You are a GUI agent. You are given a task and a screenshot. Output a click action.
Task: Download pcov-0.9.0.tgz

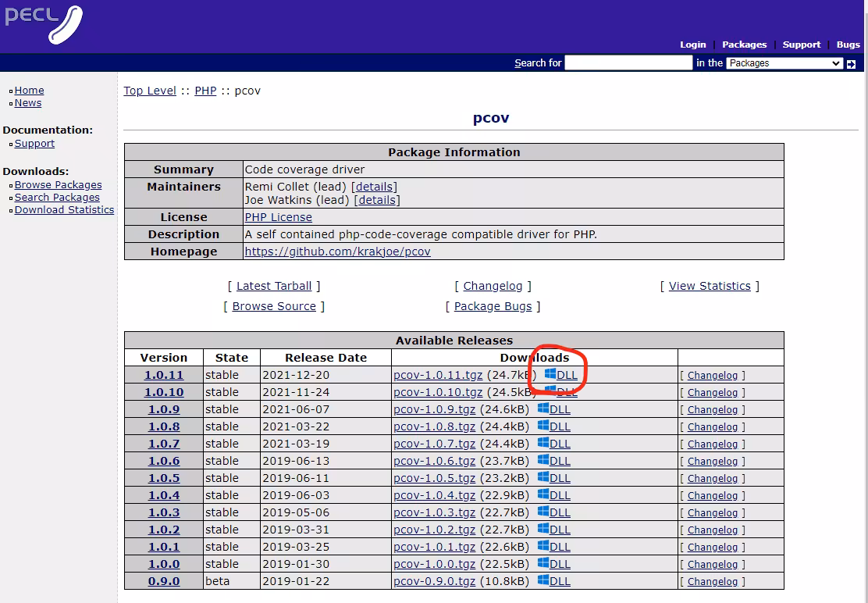click(435, 581)
